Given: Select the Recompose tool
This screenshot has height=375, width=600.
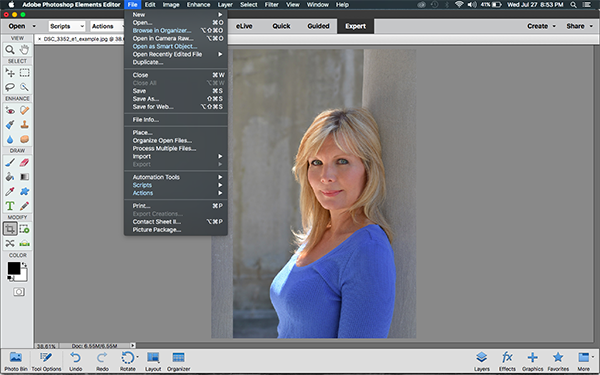Looking at the screenshot, I should point(24,229).
